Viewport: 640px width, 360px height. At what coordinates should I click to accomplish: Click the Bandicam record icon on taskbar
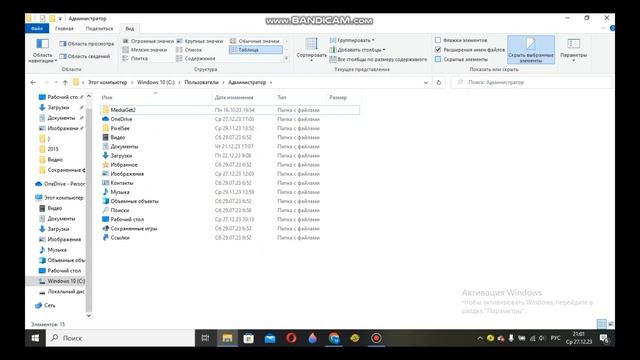pyautogui.click(x=376, y=338)
